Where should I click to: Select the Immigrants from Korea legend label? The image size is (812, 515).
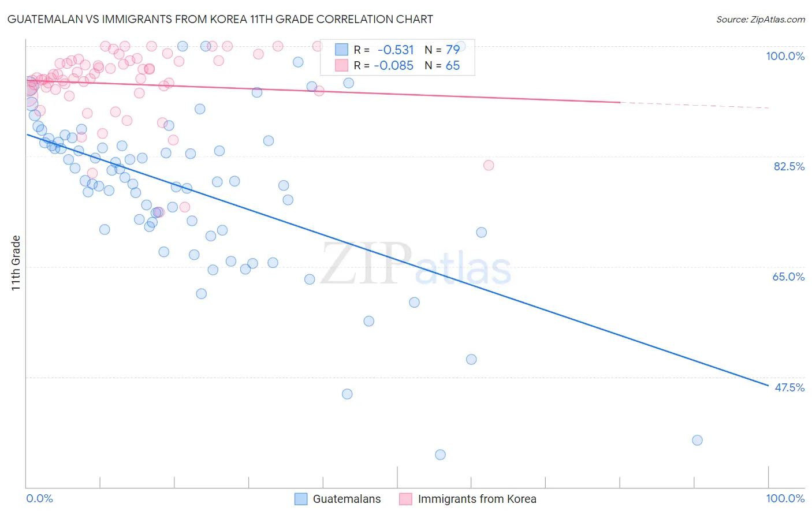click(x=477, y=499)
